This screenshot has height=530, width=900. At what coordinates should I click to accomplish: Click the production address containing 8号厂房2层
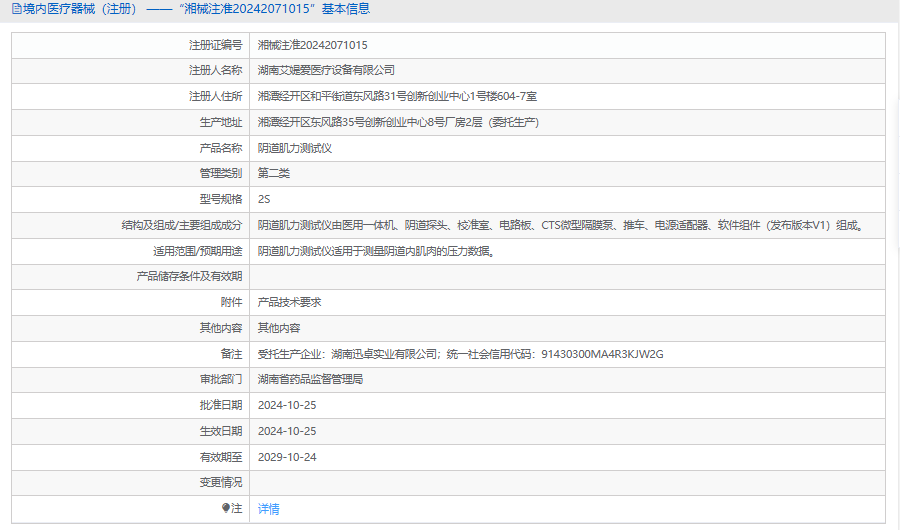[398, 122]
